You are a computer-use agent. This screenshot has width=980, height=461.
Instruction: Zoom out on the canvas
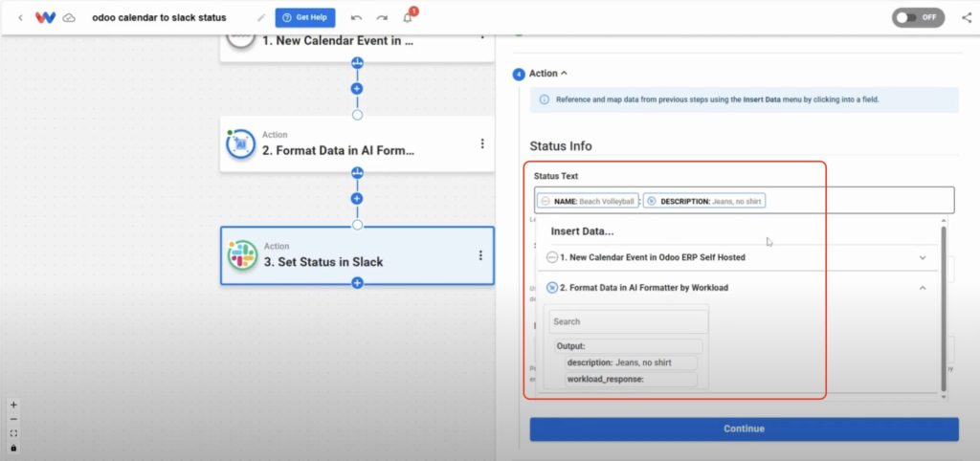click(13, 419)
